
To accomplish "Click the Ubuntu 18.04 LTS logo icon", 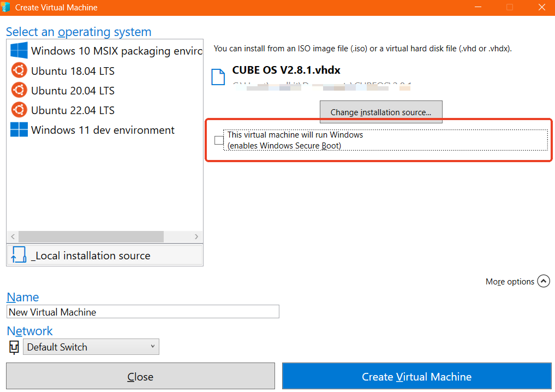I will click(19, 70).
